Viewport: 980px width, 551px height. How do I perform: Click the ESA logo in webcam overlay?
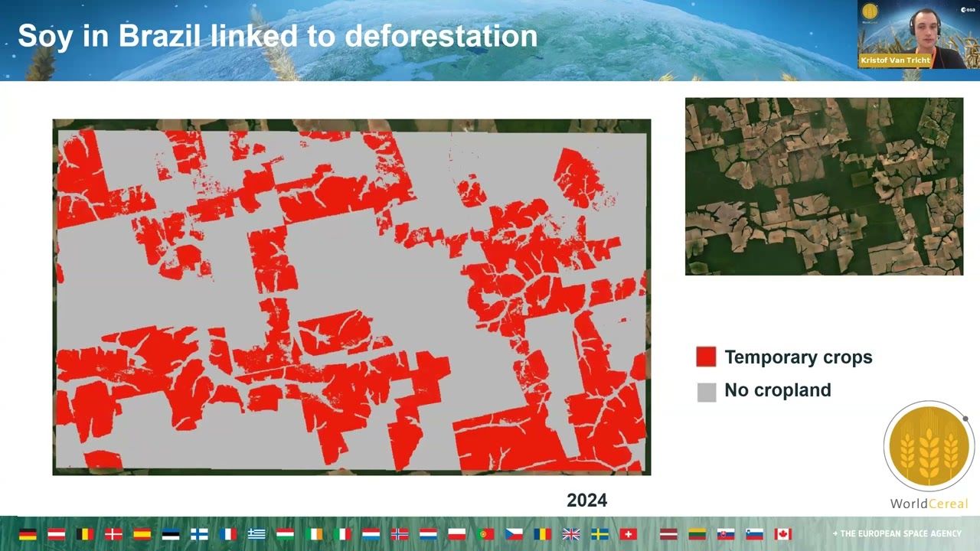pos(968,10)
